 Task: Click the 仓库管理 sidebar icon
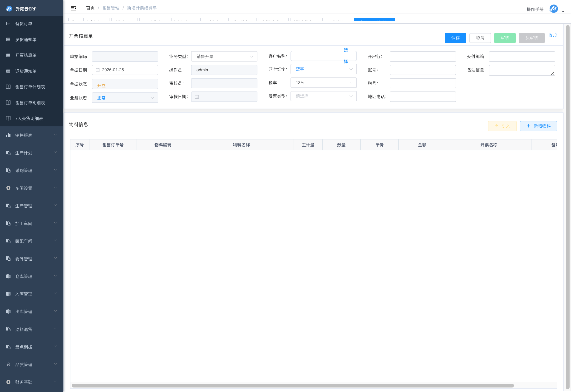coord(8,276)
